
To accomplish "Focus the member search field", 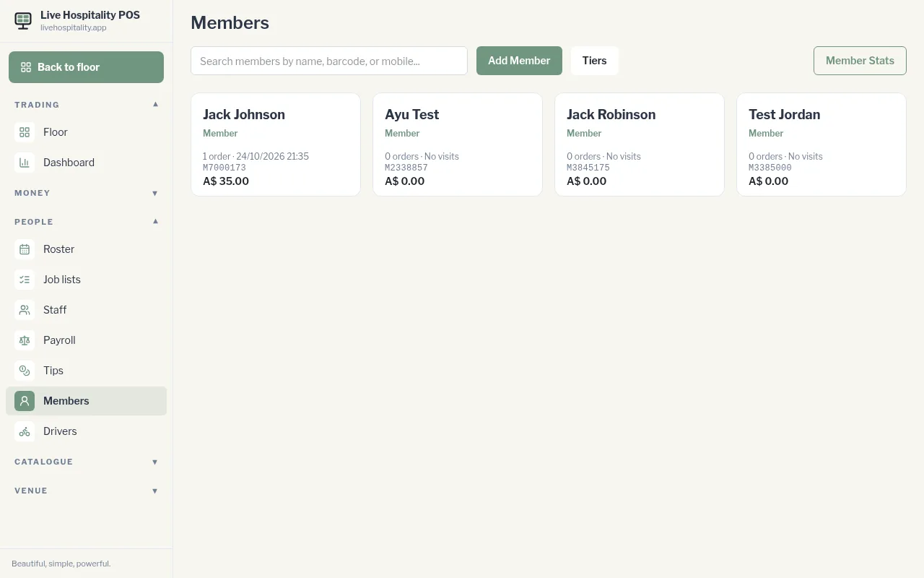I will tap(329, 61).
